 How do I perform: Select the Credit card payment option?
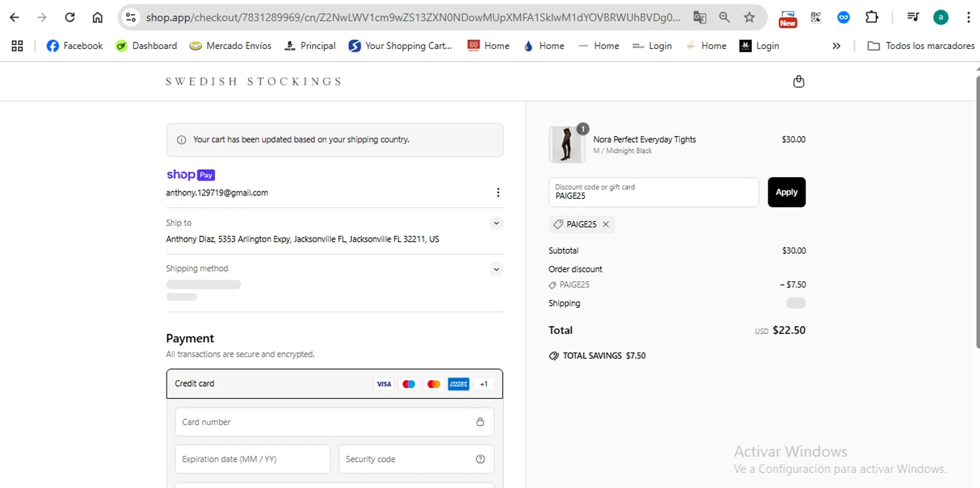pyautogui.click(x=335, y=383)
